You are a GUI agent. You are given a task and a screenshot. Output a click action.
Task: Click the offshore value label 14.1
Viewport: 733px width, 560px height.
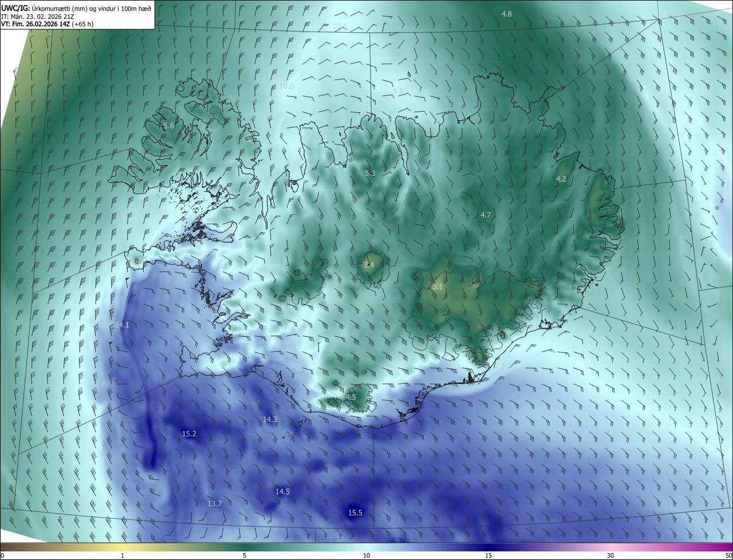(122, 325)
